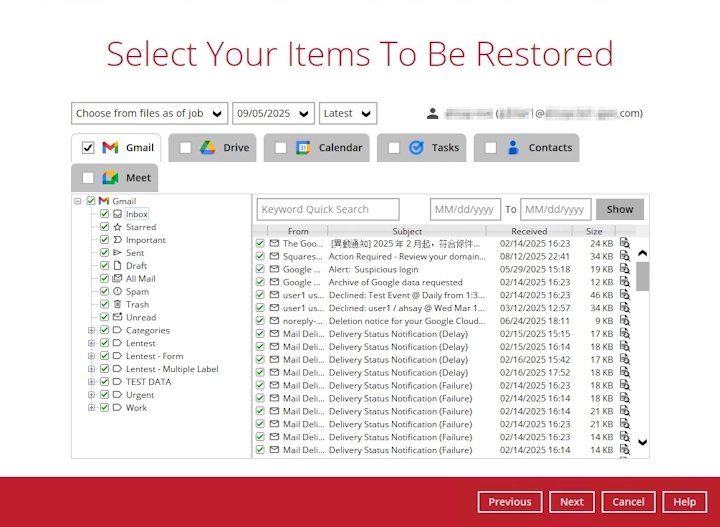Click the Google Drive logo icon
This screenshot has height=527, width=720.
(208, 147)
